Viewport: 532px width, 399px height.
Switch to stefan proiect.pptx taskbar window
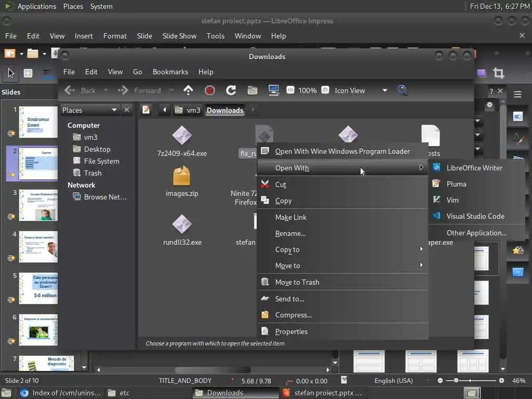coord(322,393)
